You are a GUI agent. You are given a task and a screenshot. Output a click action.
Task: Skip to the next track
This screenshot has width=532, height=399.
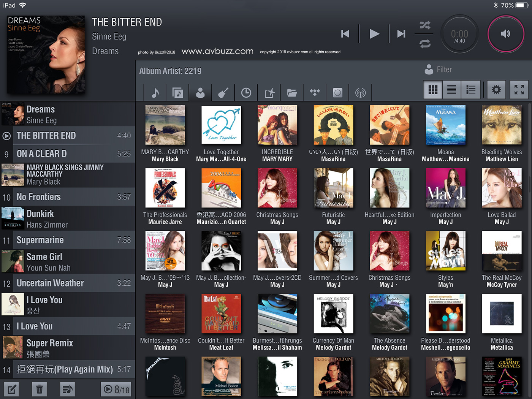(x=401, y=34)
